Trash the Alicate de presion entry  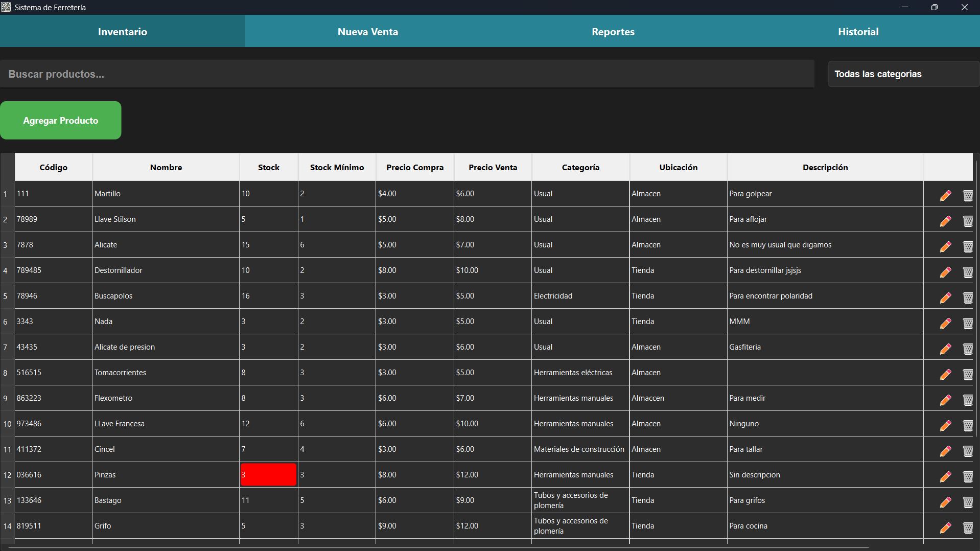point(967,349)
